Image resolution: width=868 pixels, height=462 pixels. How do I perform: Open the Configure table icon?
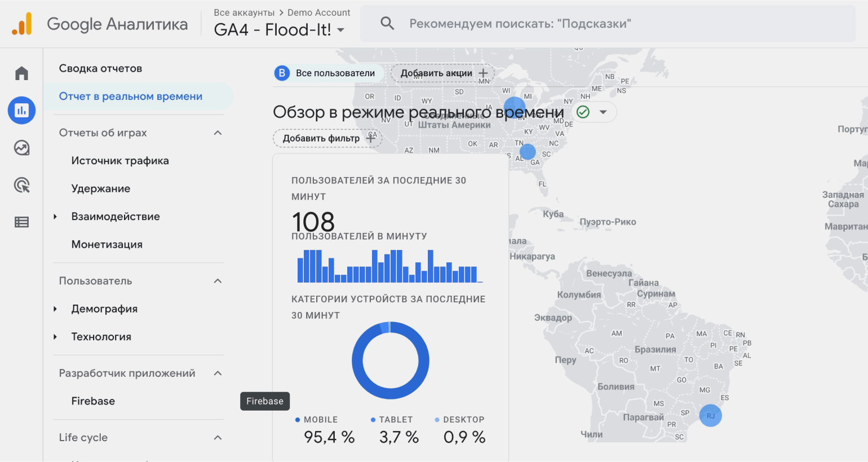[21, 222]
